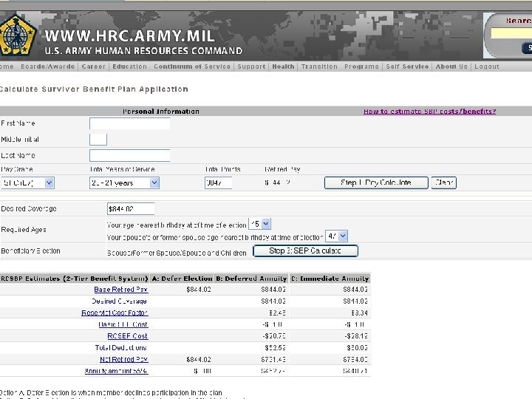
Task: Open the Career menu
Action: coord(94,66)
